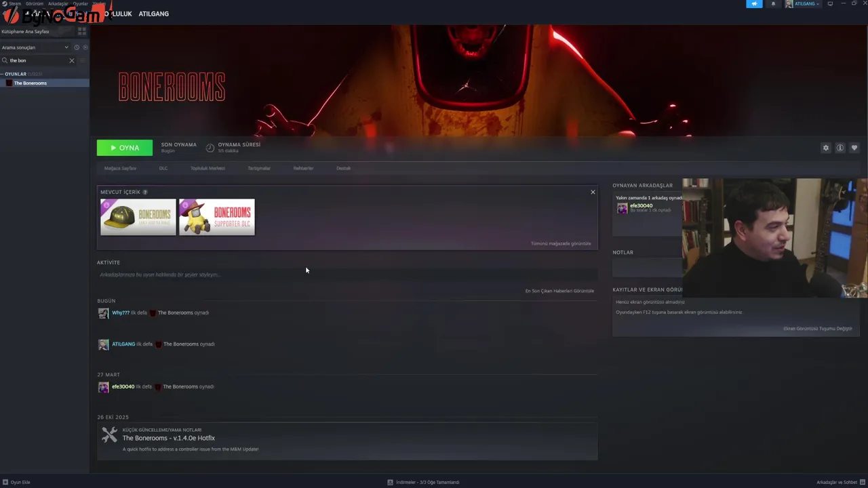Open Why??? user profile link
The width and height of the screenshot is (868, 488).
pos(121,312)
